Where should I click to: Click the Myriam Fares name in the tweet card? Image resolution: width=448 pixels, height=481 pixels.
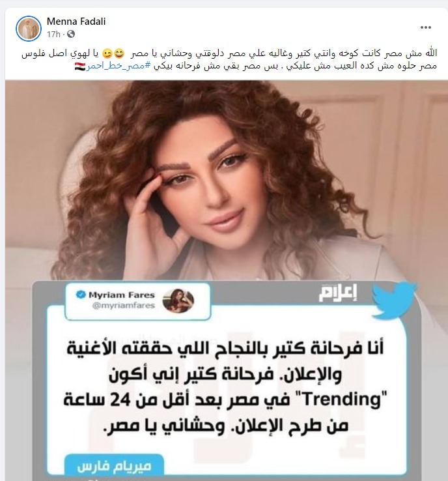pyautogui.click(x=121, y=295)
